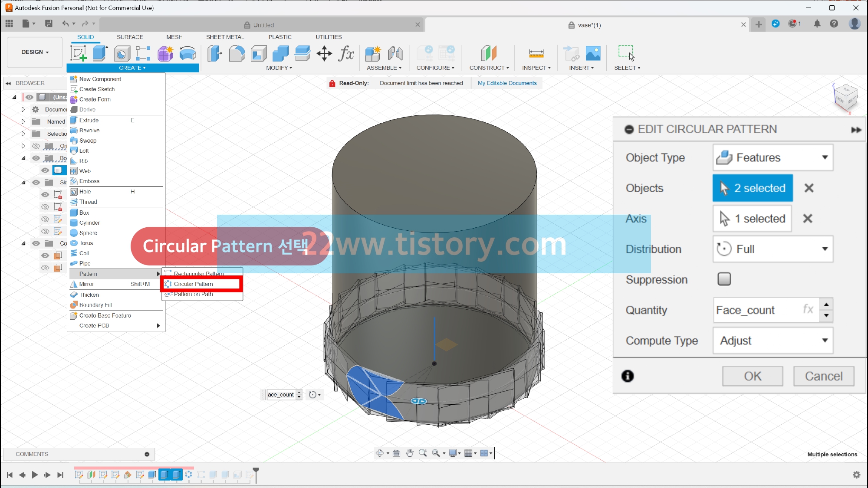The height and width of the screenshot is (488, 868).
Task: Toggle visibility of the Bodies folder
Action: point(36,158)
